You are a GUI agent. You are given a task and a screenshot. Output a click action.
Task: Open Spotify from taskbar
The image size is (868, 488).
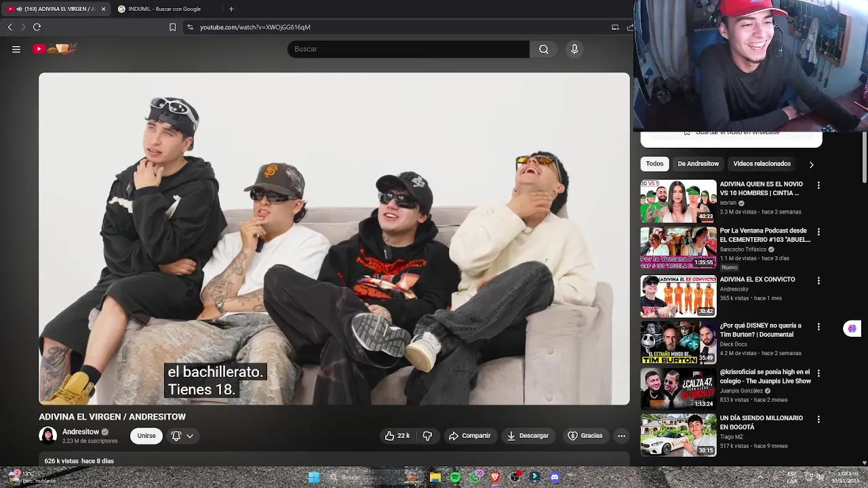click(455, 477)
